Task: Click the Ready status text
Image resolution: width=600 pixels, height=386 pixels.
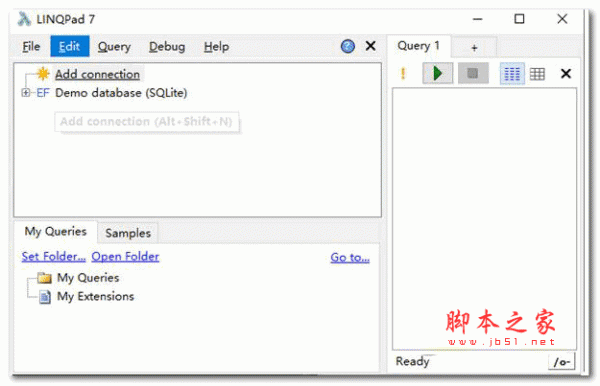Action: pyautogui.click(x=412, y=361)
